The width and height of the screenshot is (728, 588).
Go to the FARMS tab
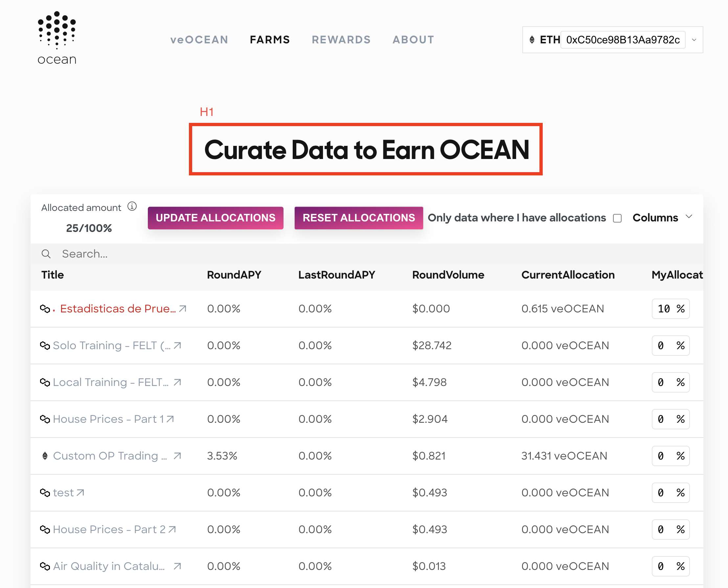click(x=270, y=40)
